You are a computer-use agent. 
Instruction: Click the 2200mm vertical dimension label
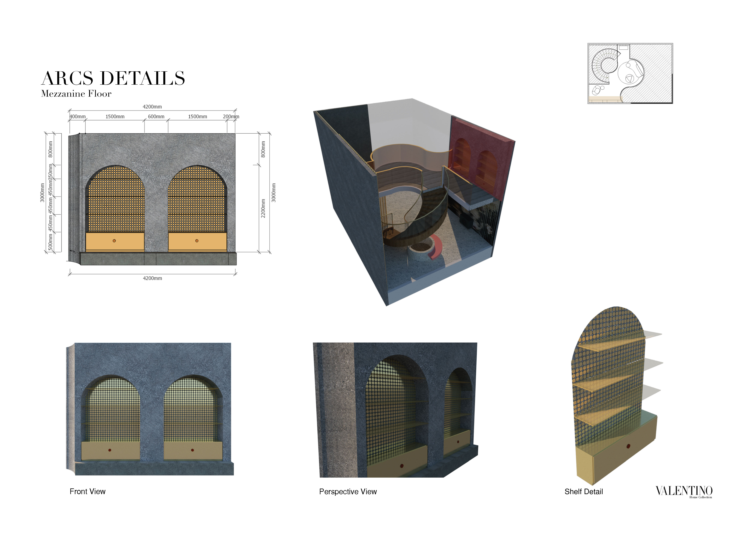pyautogui.click(x=263, y=208)
